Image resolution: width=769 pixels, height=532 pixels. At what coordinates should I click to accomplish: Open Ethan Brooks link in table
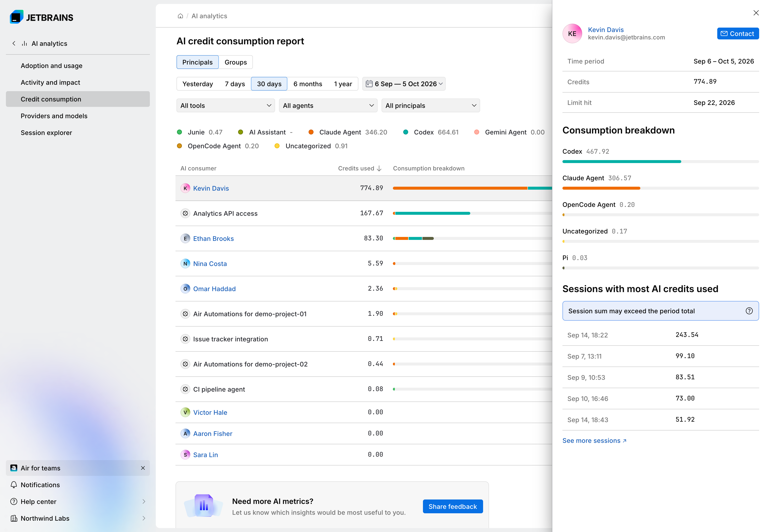213,238
